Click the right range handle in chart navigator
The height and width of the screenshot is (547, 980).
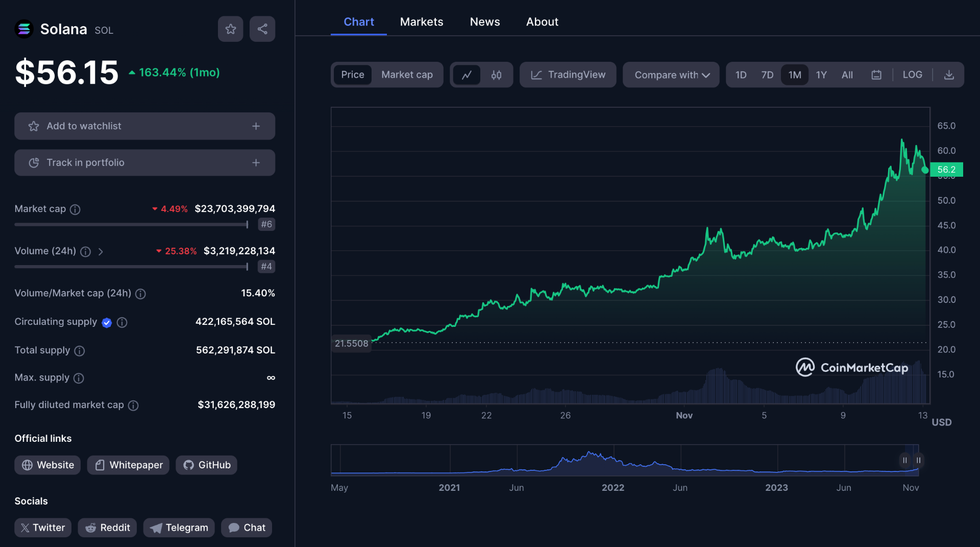click(x=918, y=460)
